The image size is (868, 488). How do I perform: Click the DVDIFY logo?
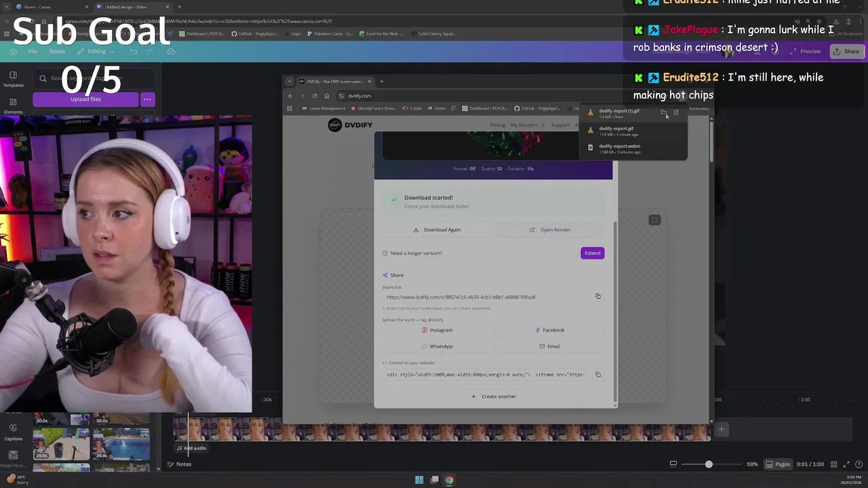point(350,125)
